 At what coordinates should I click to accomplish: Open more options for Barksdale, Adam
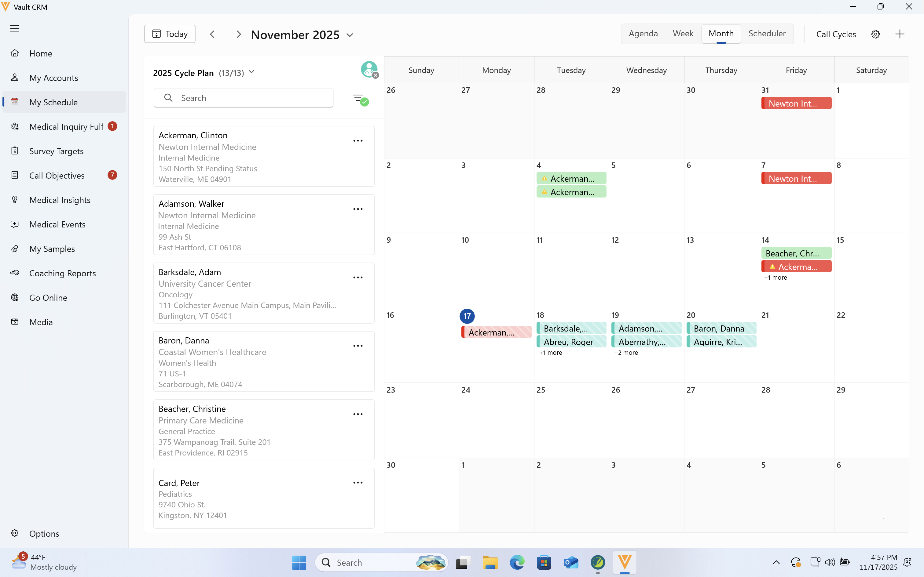(358, 278)
